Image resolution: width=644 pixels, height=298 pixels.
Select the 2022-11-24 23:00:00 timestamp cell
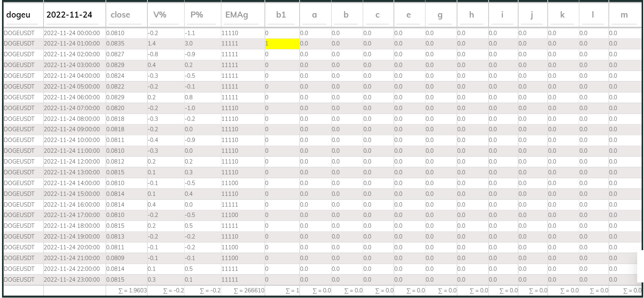click(x=72, y=280)
